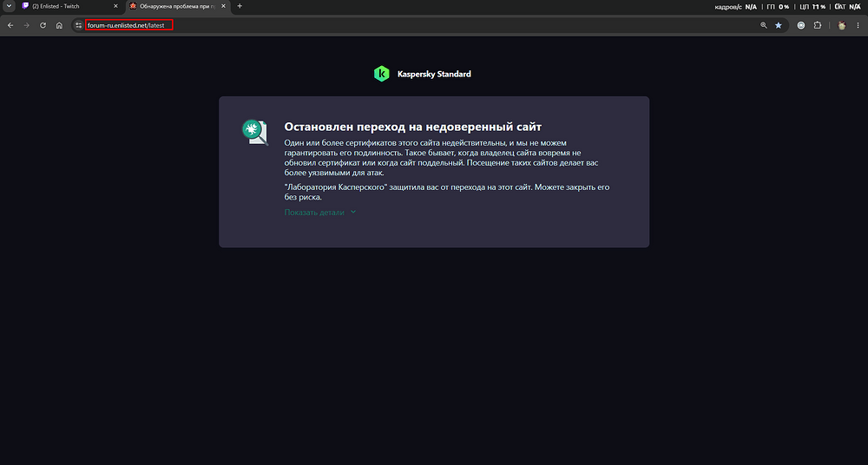Click the "кадров/с N/A" overlay readout

[736, 7]
